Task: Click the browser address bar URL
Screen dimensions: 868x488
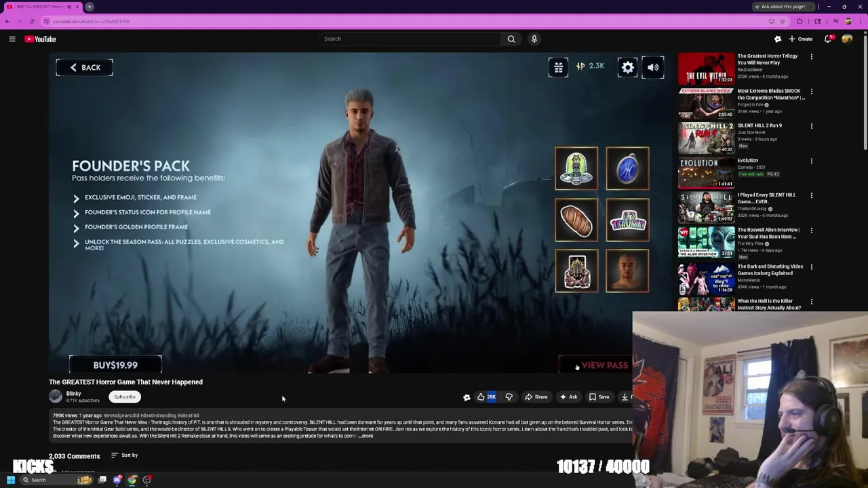Action: point(91,21)
